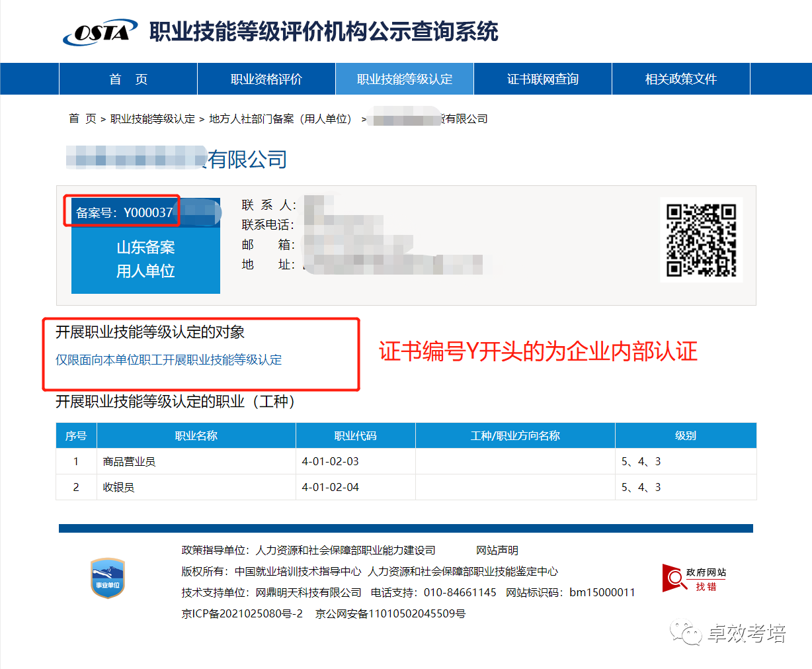Viewport: 812px width, 669px height.
Task: Click the 备案号 Y000037 label
Action: click(x=124, y=212)
